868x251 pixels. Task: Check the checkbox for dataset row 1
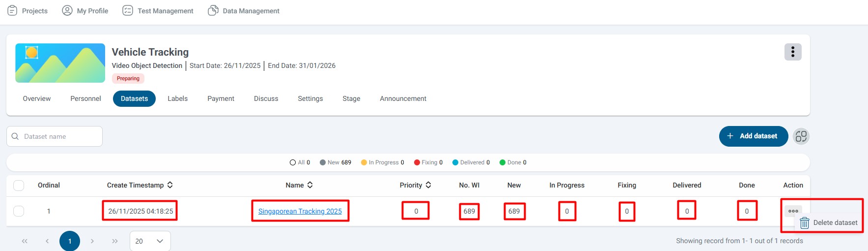(x=19, y=211)
